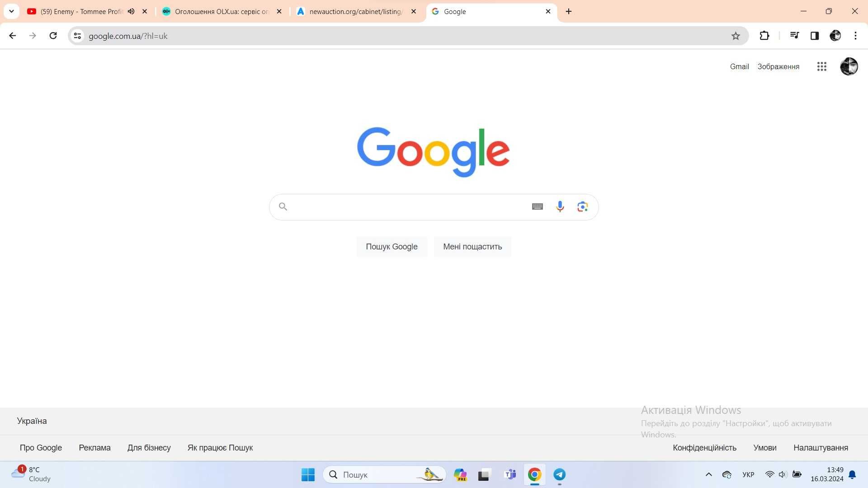Switch keyboard language УКР
The width and height of the screenshot is (868, 488).
tap(748, 474)
